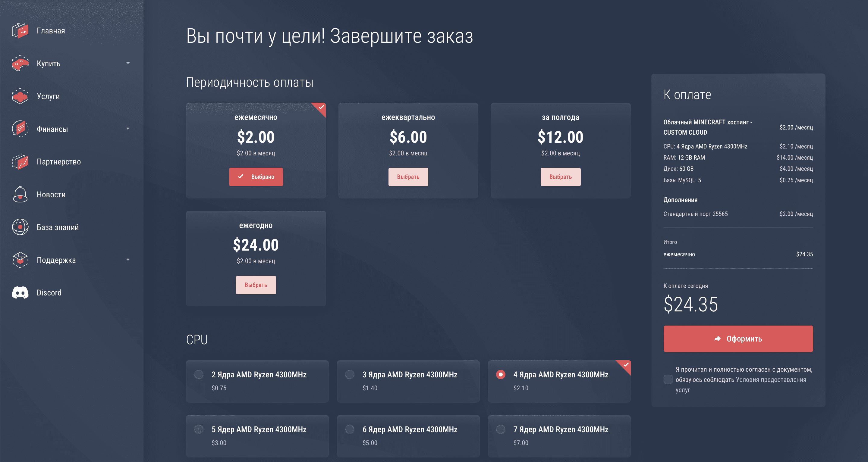Click the База знаний atom icon
The image size is (868, 462).
pos(20,227)
